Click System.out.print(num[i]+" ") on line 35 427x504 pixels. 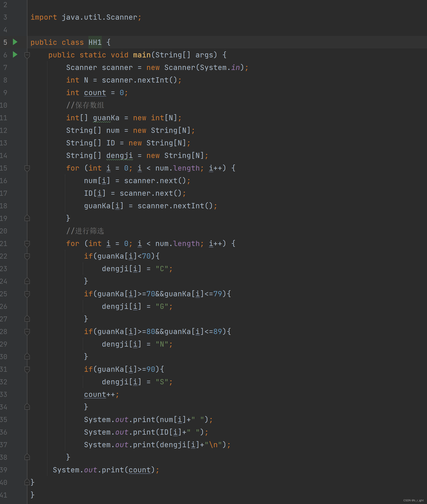point(148,419)
